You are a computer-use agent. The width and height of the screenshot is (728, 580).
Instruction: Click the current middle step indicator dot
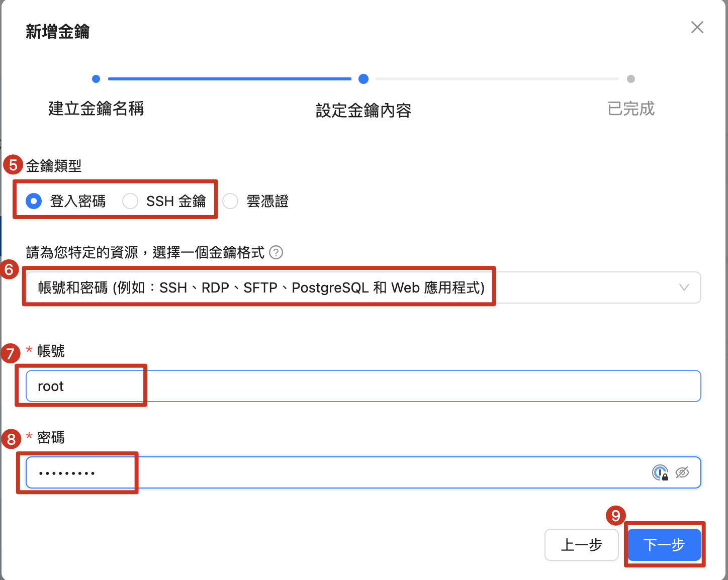[x=363, y=79]
